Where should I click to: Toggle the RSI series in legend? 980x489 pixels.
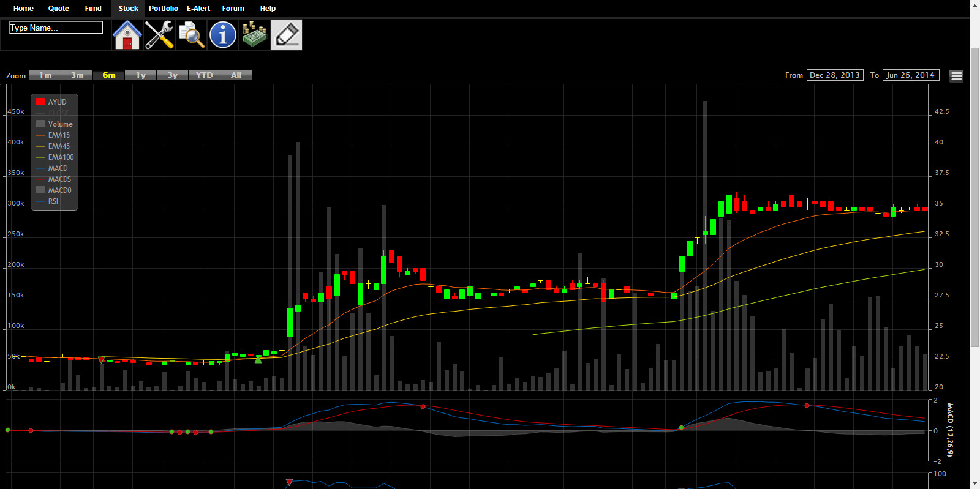(x=48, y=201)
